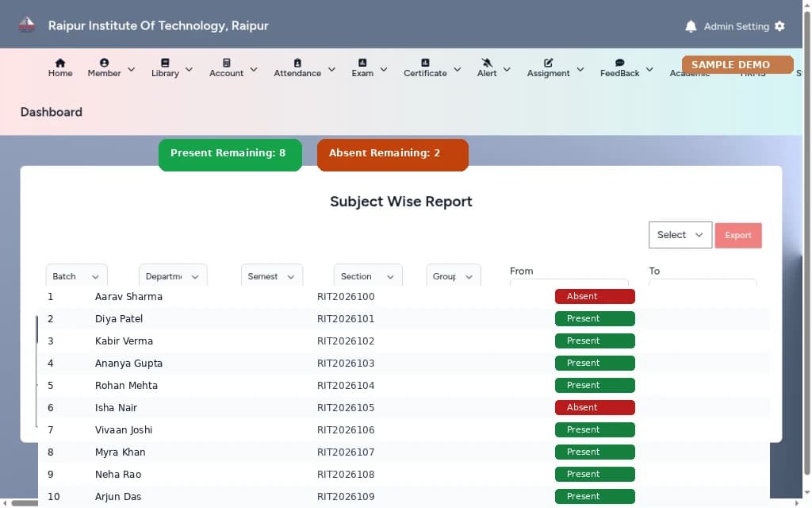
Task: Toggle Aarav Sharma's Absent status
Action: point(595,297)
